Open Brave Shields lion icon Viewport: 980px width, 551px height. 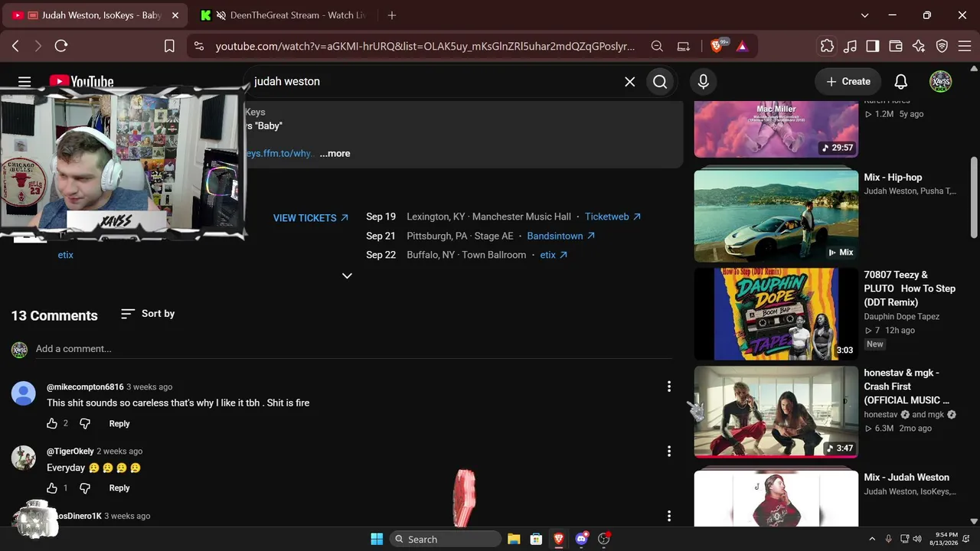click(717, 46)
